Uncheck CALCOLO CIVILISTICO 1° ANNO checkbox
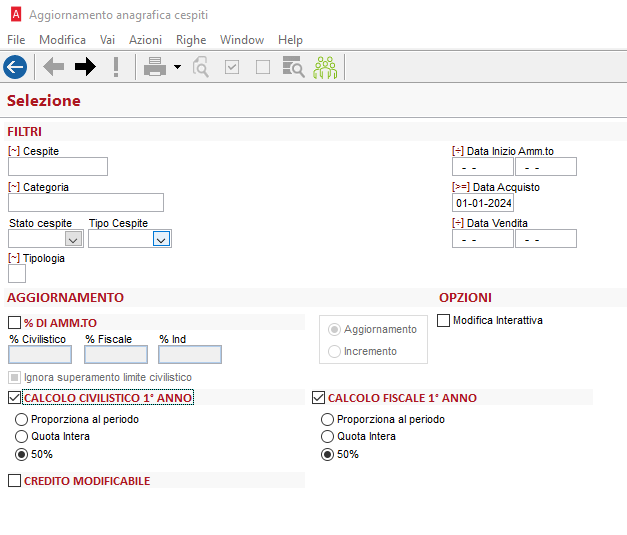 pyautogui.click(x=14, y=397)
